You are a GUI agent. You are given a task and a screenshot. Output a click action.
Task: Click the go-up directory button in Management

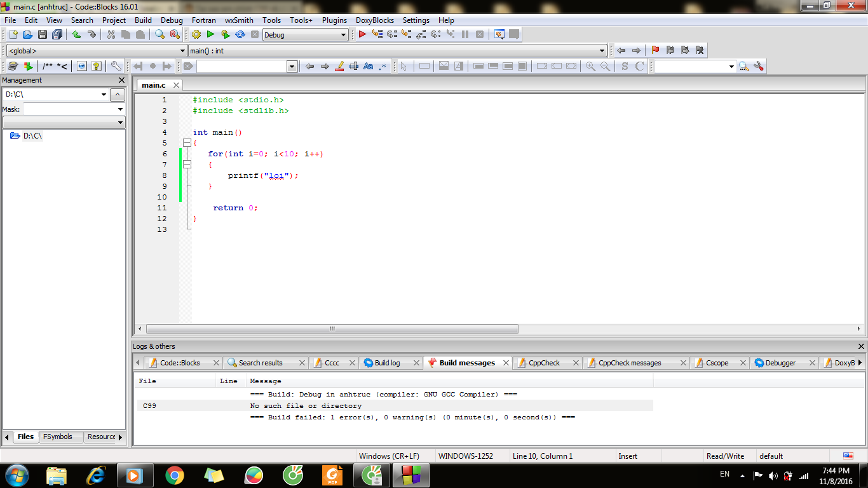click(x=118, y=95)
